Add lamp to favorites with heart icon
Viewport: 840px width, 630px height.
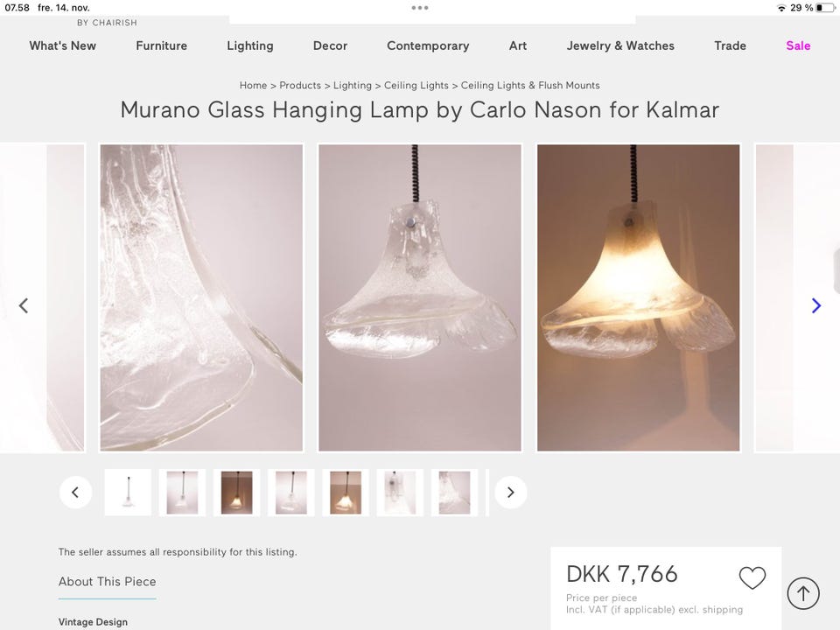(752, 578)
